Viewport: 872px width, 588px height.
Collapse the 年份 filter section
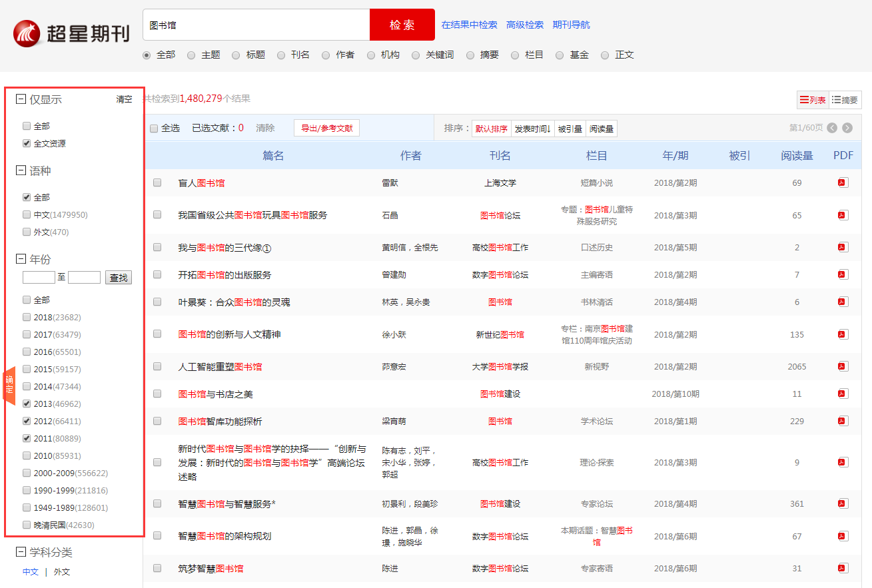[20, 259]
